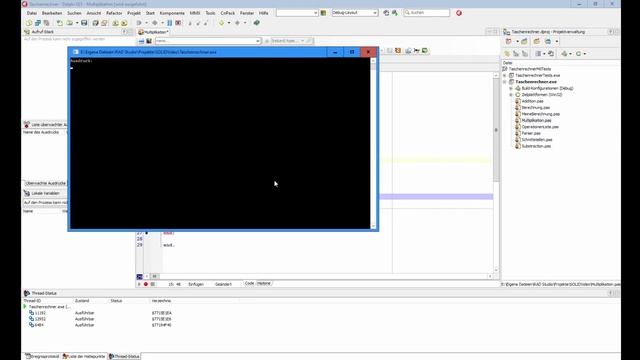Open the Debug-Layout desktop dropdown
The image size is (640, 360).
click(354, 13)
